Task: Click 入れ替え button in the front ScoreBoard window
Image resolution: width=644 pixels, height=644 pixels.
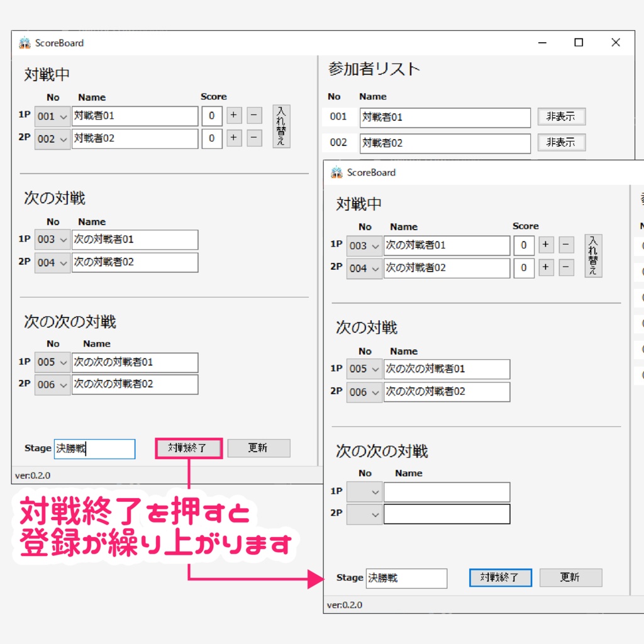Action: click(592, 255)
